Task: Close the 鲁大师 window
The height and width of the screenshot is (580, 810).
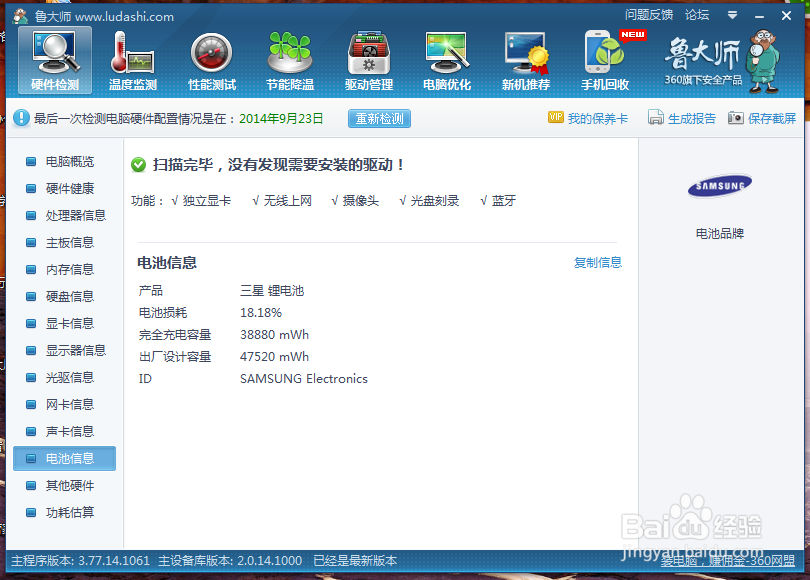Action: click(786, 16)
